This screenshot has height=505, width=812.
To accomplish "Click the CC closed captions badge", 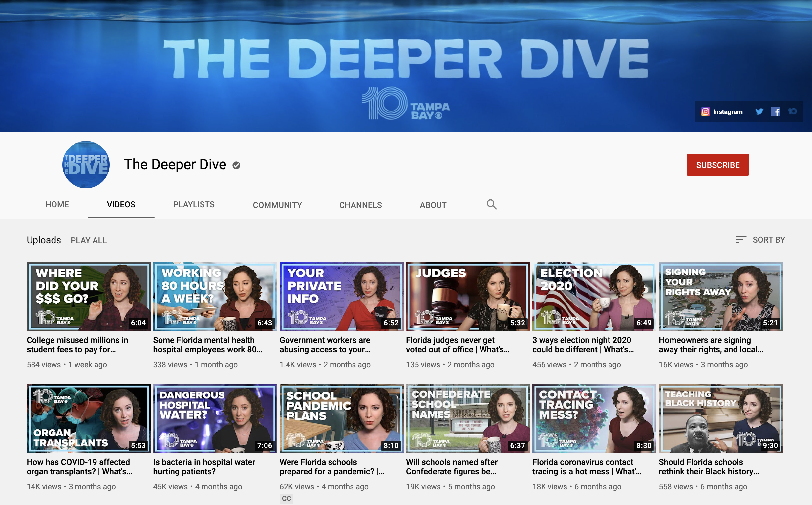I will [x=287, y=498].
